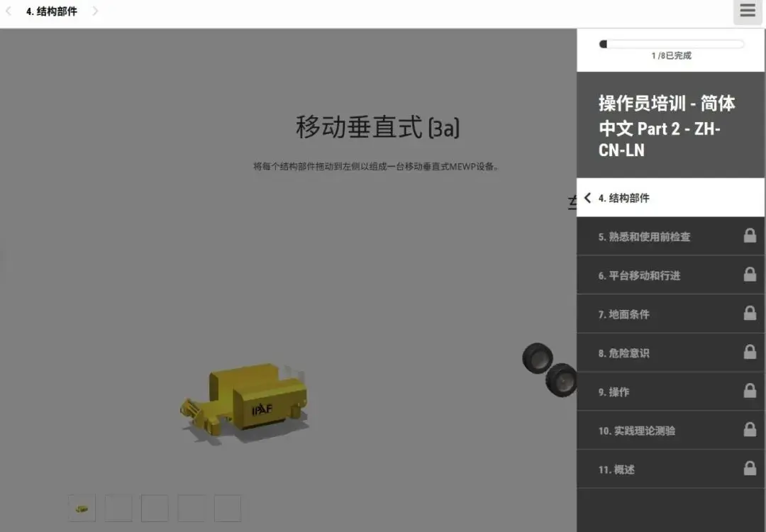The height and width of the screenshot is (532, 766).
Task: Click the 1/8已完成 progress text
Action: click(671, 56)
